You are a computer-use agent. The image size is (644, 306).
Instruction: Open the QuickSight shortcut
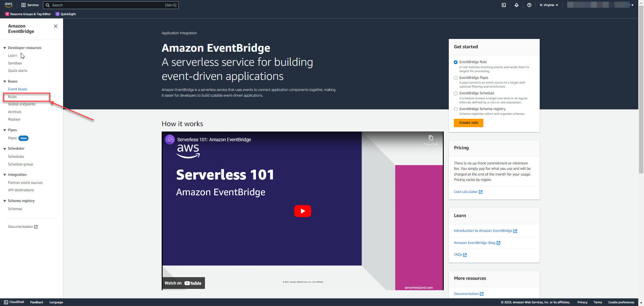tap(66, 14)
